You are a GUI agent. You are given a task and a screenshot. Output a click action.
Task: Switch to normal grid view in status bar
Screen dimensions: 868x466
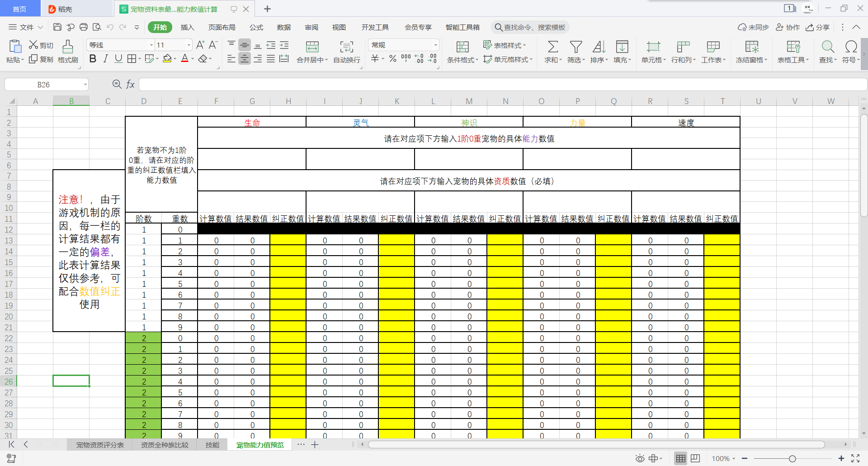point(681,458)
